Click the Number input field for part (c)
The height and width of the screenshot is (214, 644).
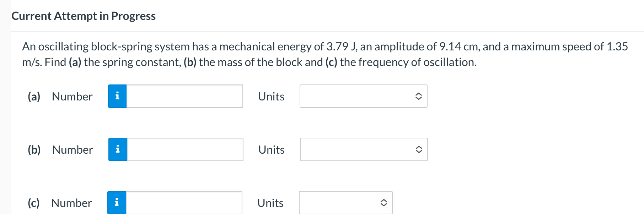(x=185, y=203)
